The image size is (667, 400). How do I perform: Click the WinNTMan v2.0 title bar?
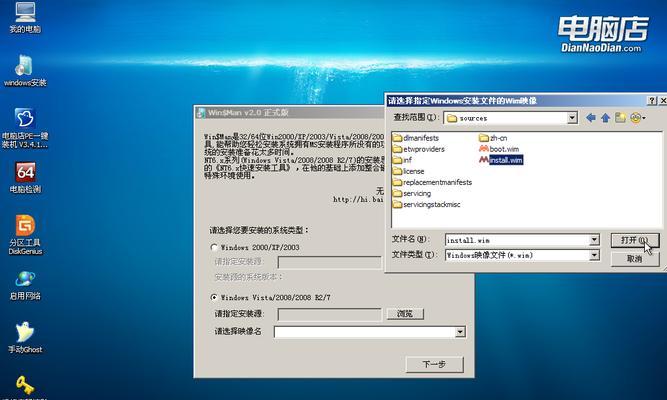coord(289,113)
